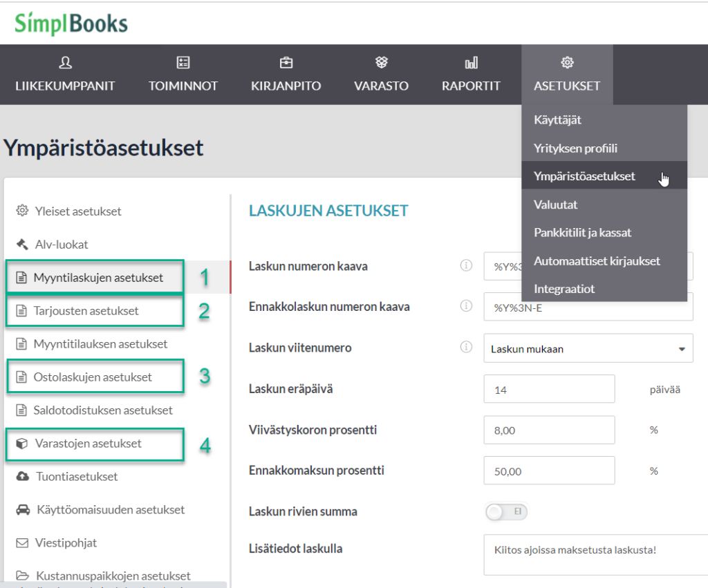Open the Kirjanpito menu
This screenshot has height=588, width=708.
click(x=286, y=75)
